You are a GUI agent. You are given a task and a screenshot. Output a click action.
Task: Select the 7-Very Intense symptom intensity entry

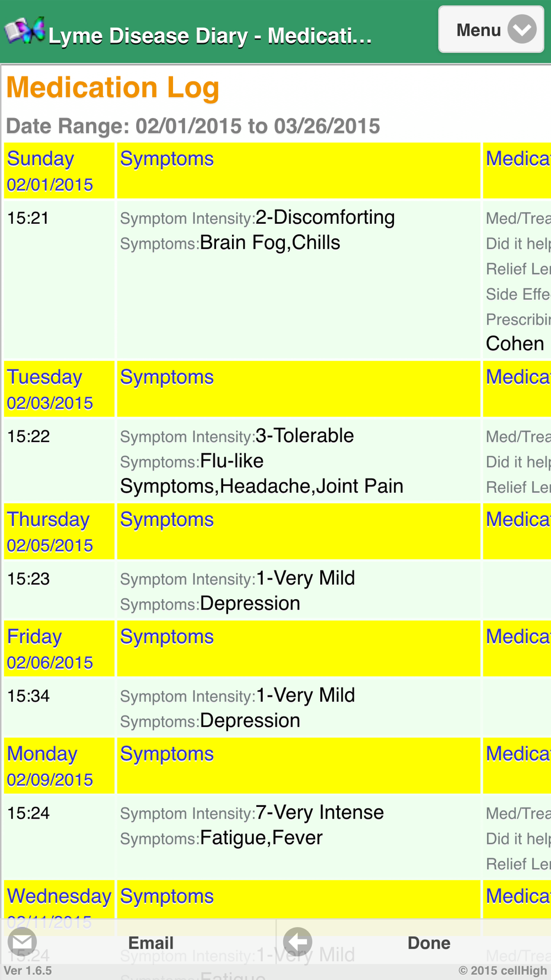click(x=319, y=812)
